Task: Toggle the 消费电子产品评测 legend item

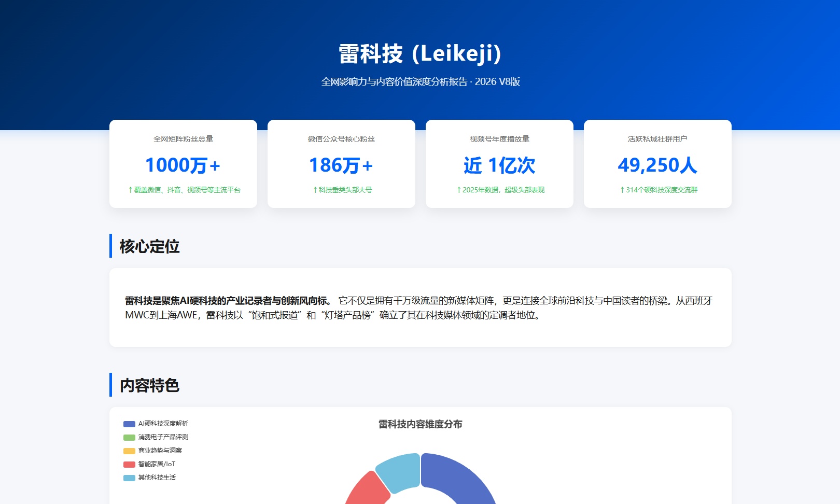Action: coord(156,437)
